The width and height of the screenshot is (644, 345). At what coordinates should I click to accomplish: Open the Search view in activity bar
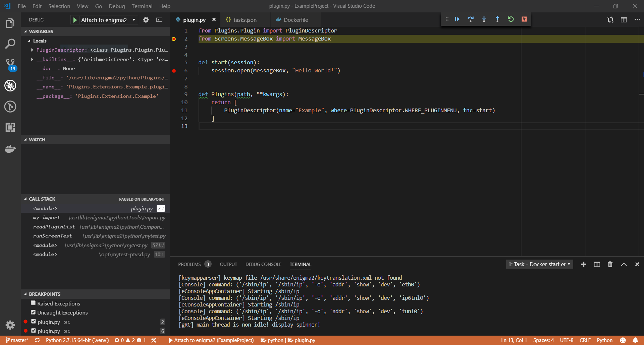point(10,44)
